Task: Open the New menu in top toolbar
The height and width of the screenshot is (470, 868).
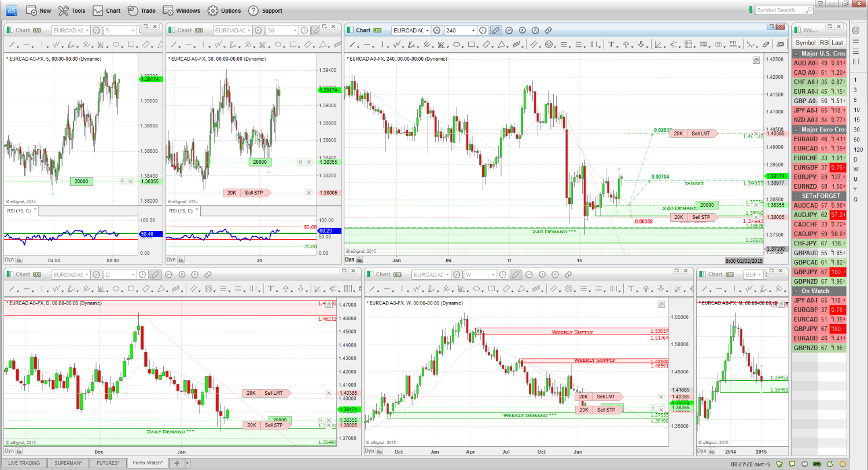Action: point(39,10)
